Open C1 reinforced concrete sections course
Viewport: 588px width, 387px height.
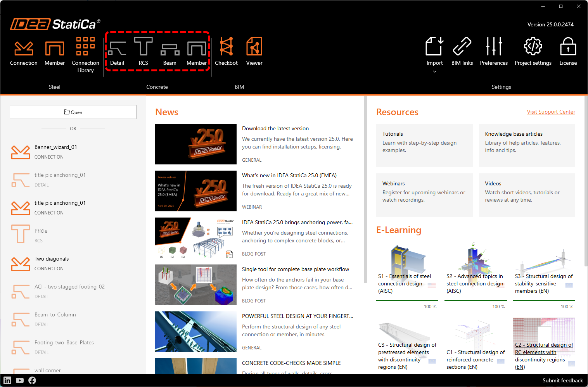click(x=476, y=345)
